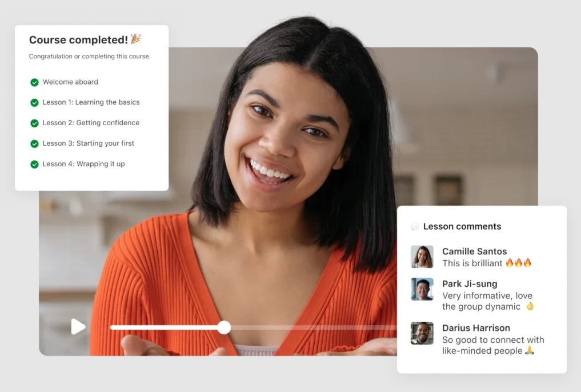This screenshot has width=581, height=392.
Task: Open the Welcome aboard lesson
Action: tap(70, 82)
